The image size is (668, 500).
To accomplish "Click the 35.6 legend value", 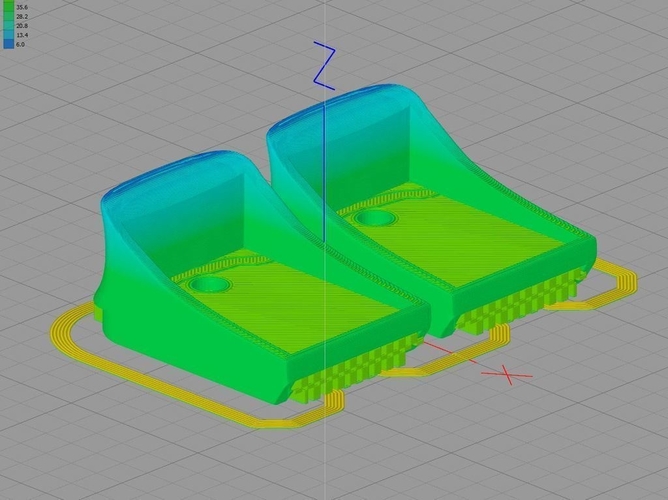I will tap(22, 7).
